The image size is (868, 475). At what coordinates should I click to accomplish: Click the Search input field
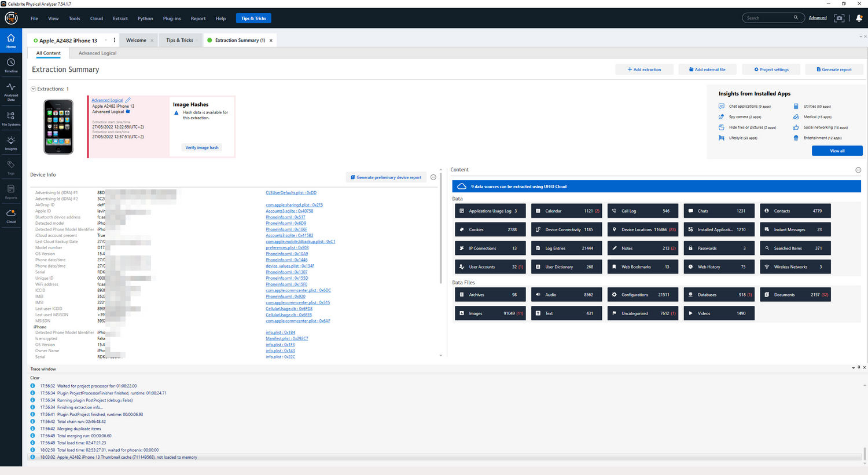tap(768, 18)
